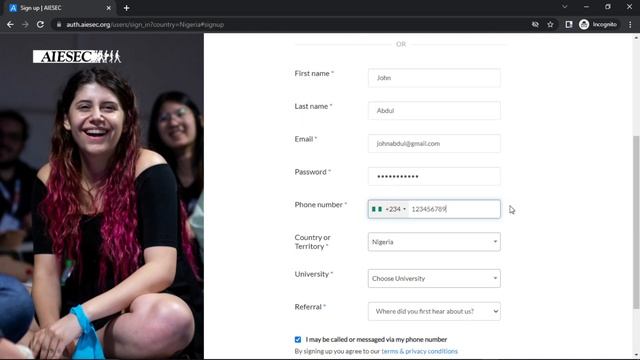This screenshot has height=360, width=640.
Task: Bookmark this page with star icon
Action: (550, 24)
